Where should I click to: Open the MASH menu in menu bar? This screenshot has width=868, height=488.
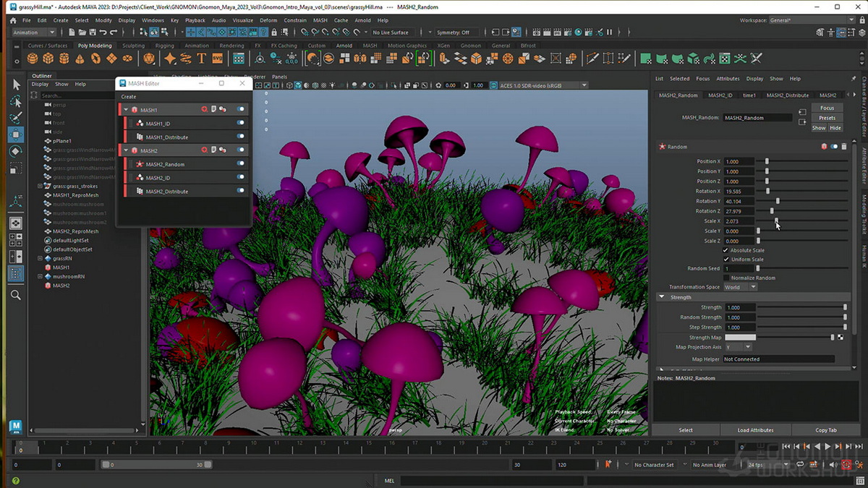click(320, 20)
